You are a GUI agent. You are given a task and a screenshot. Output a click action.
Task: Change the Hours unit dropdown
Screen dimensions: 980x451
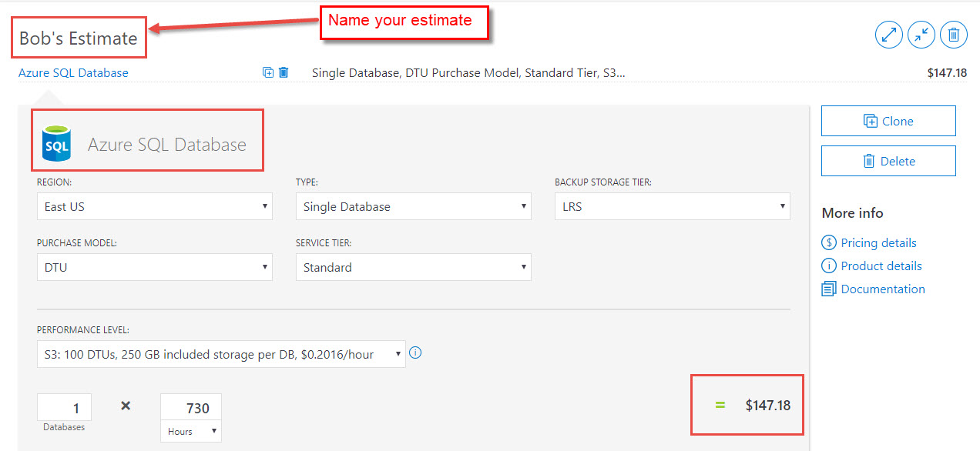(190, 432)
